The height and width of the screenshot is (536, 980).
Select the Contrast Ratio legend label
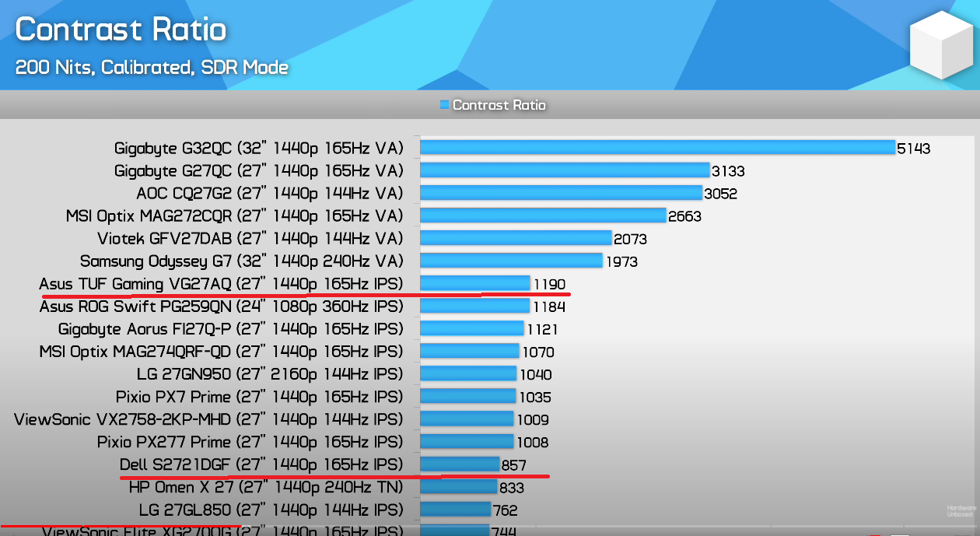click(499, 105)
